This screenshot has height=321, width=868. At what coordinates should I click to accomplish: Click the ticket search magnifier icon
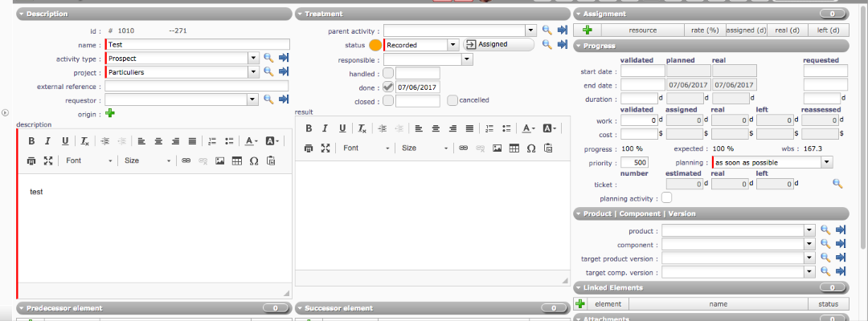[837, 184]
